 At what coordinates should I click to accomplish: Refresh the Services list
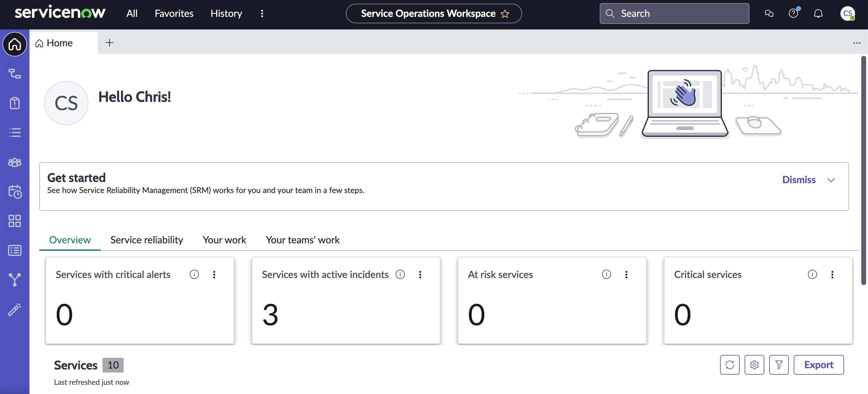pos(730,365)
